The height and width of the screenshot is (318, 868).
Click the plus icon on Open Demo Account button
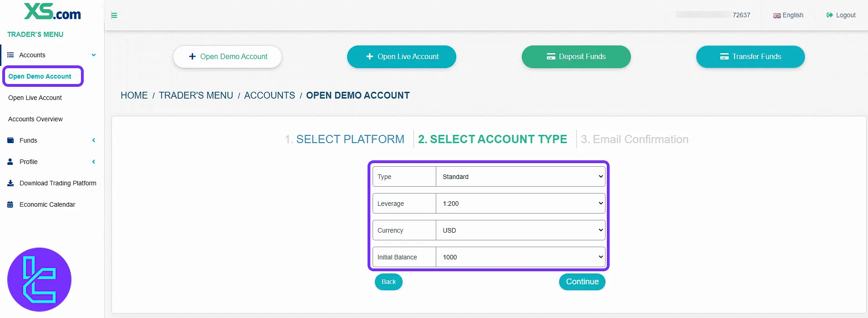point(192,57)
